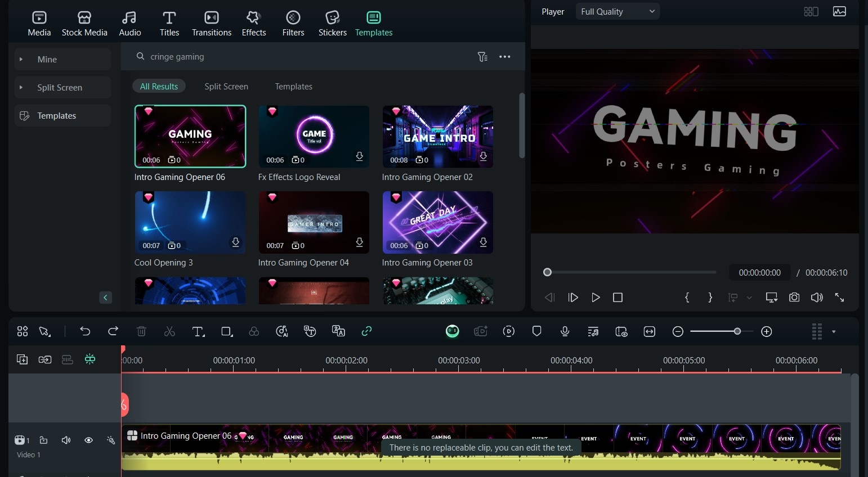
Task: Switch to the Audio tab
Action: (x=130, y=24)
